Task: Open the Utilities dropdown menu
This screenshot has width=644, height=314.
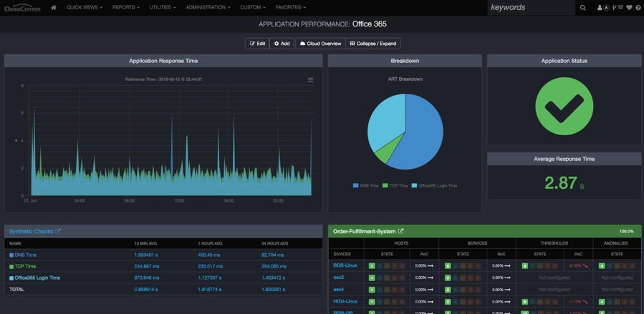Action: (x=162, y=7)
